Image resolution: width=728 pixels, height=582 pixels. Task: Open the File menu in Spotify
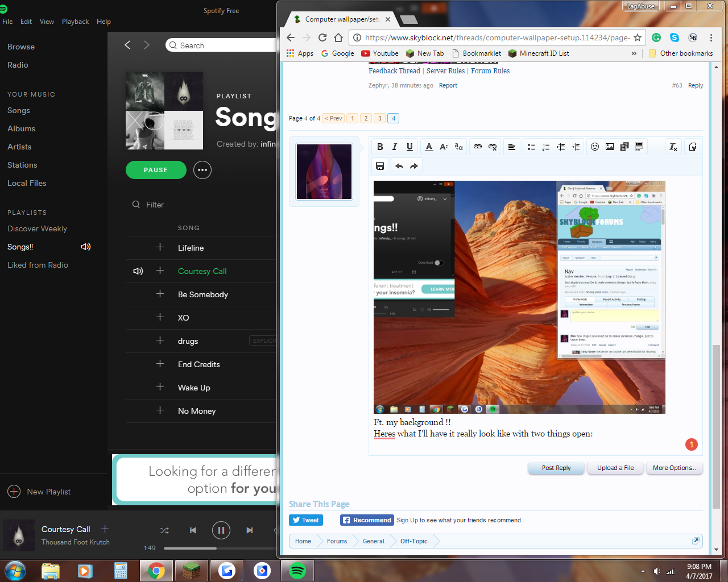pos(7,22)
